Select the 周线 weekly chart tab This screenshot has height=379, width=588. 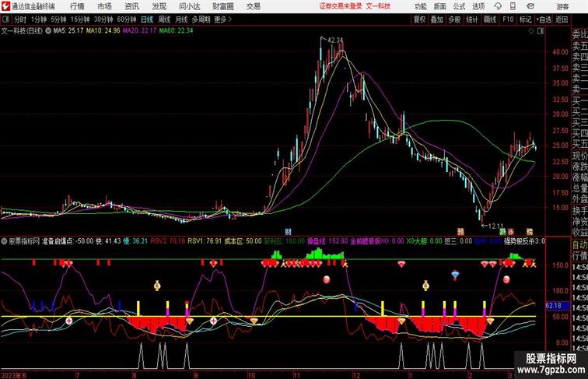(164, 19)
